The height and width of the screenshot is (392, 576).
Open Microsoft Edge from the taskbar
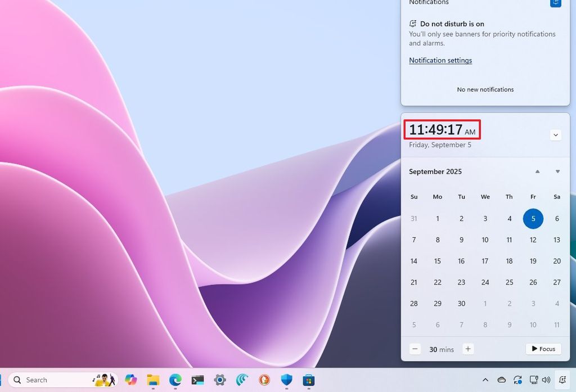(x=174, y=380)
